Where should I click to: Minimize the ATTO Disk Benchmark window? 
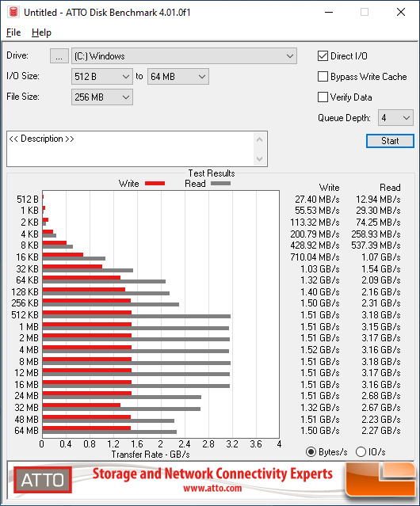(329, 12)
